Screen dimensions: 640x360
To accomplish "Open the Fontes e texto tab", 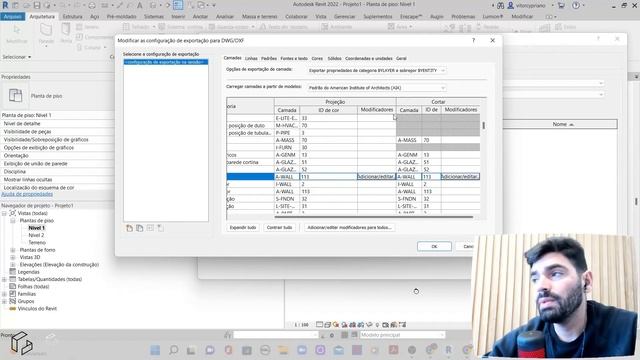I will pos(294,58).
